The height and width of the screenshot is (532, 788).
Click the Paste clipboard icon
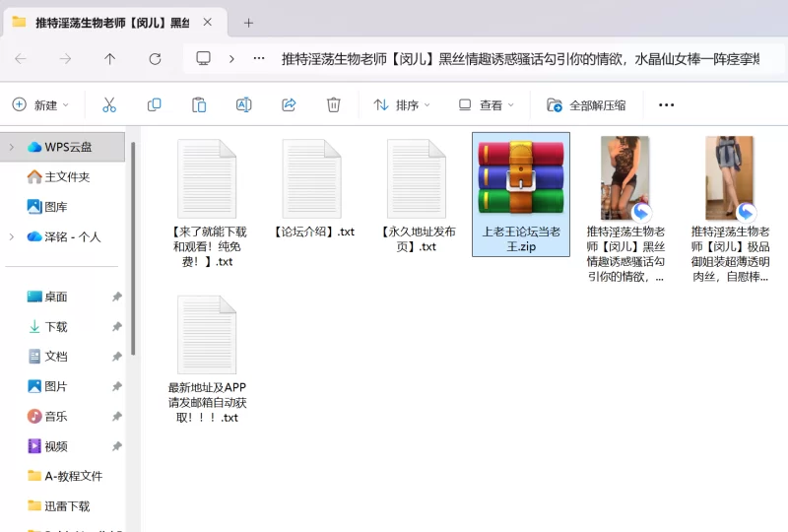(x=199, y=104)
